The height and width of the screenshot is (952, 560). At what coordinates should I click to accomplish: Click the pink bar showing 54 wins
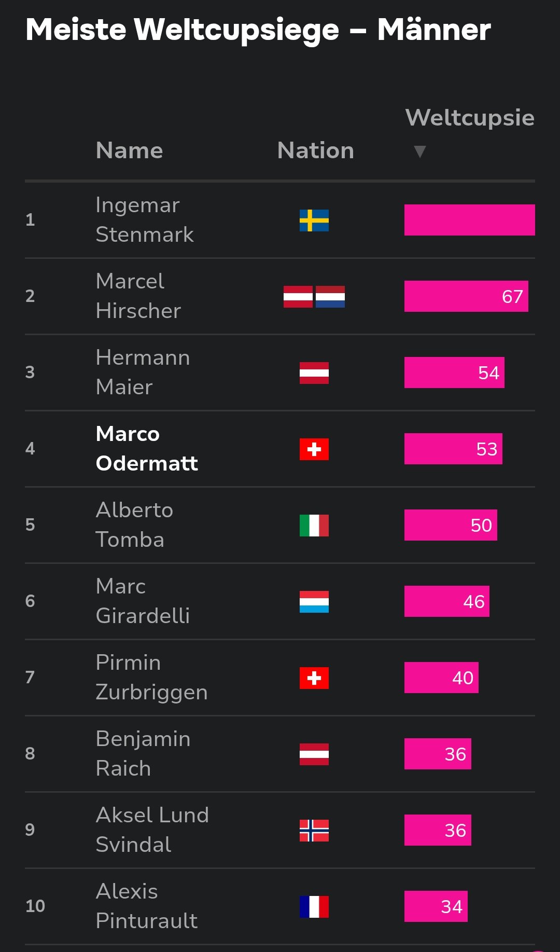(x=454, y=372)
